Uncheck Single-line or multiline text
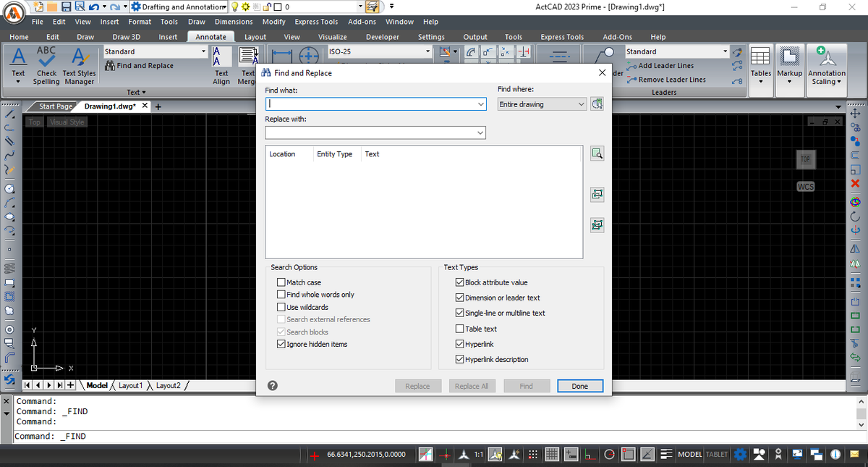The height and width of the screenshot is (467, 868). coord(459,313)
